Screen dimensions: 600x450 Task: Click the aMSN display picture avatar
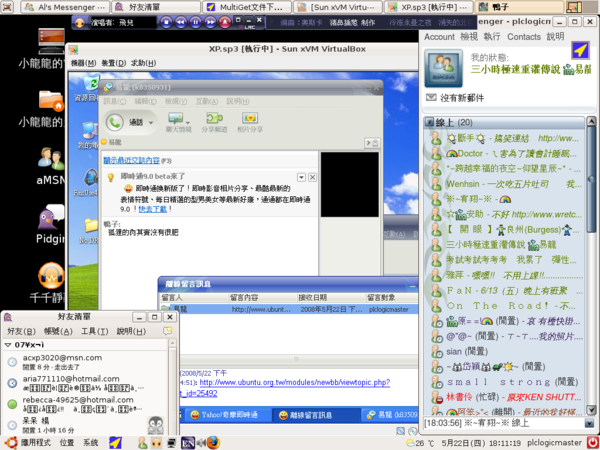point(443,68)
